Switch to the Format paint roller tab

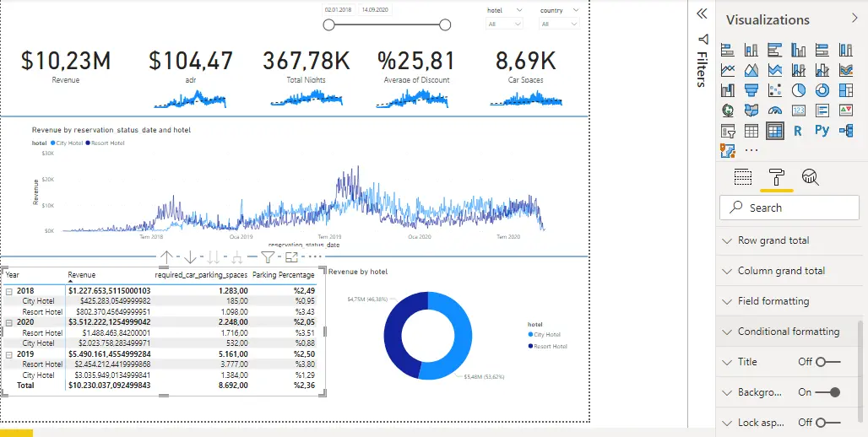point(777,177)
